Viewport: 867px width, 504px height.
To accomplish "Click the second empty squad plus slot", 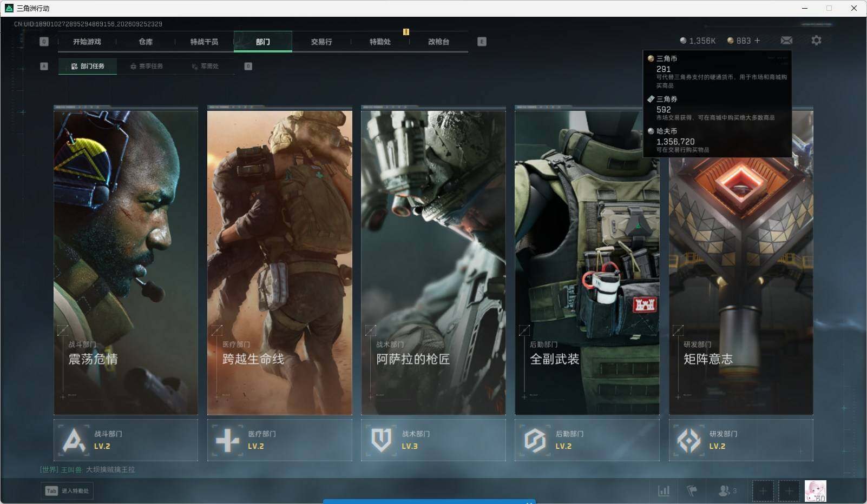I will (789, 490).
